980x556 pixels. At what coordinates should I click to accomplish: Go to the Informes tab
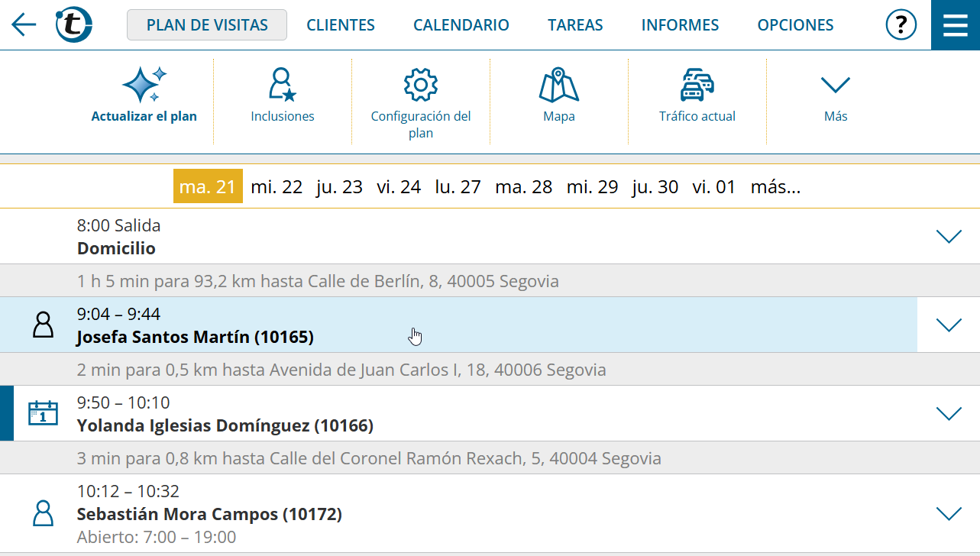point(680,25)
